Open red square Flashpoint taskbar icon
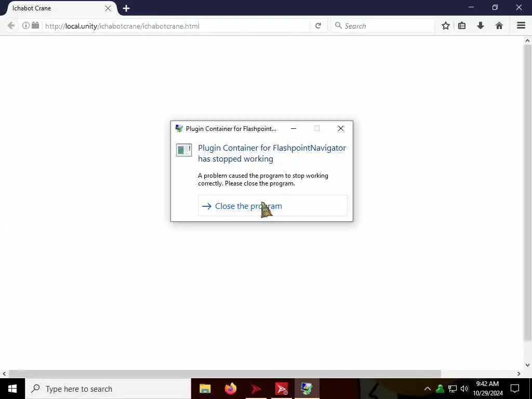This screenshot has width=532, height=399. [282, 389]
